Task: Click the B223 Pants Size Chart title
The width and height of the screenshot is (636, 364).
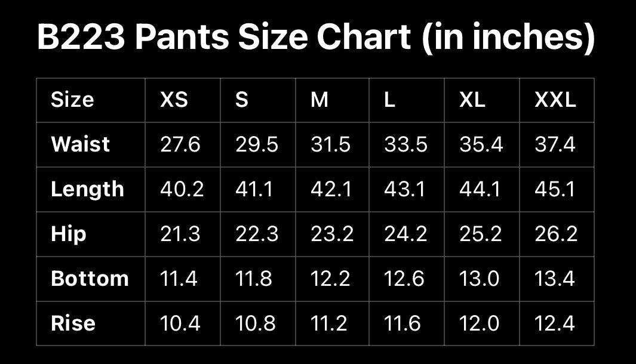Action: click(316, 38)
